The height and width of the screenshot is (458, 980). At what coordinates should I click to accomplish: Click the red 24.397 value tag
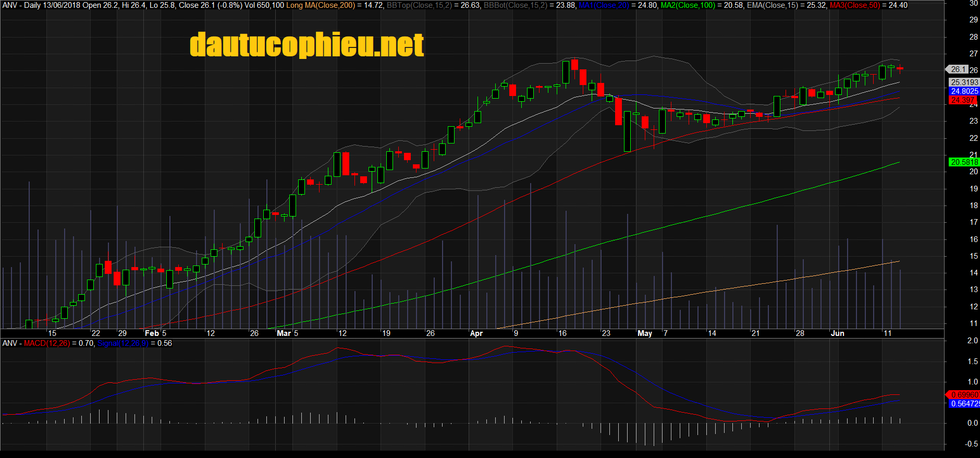(x=962, y=100)
